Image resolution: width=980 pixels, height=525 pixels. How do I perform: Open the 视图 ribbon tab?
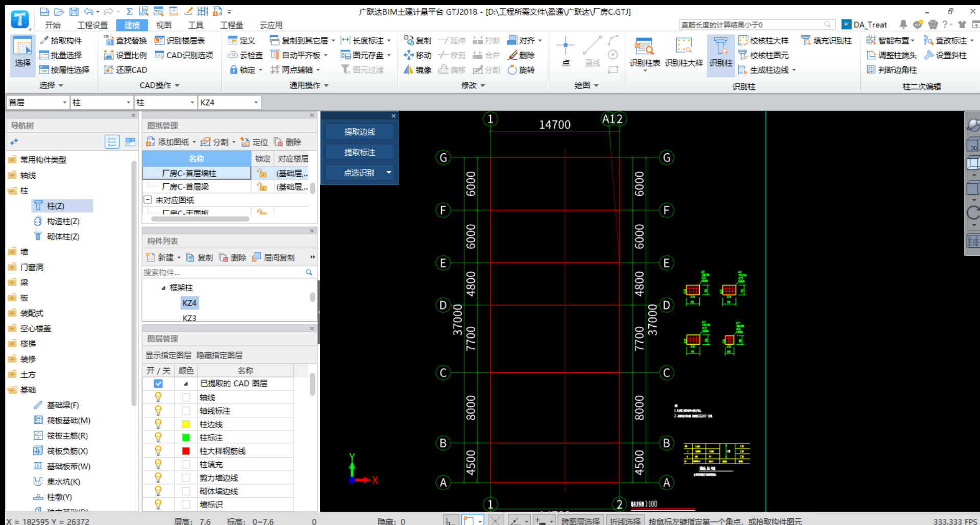163,25
